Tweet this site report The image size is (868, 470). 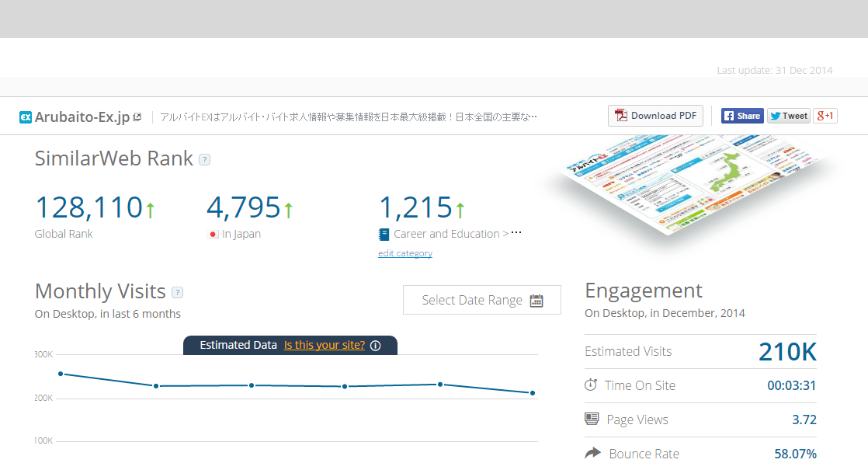click(788, 116)
